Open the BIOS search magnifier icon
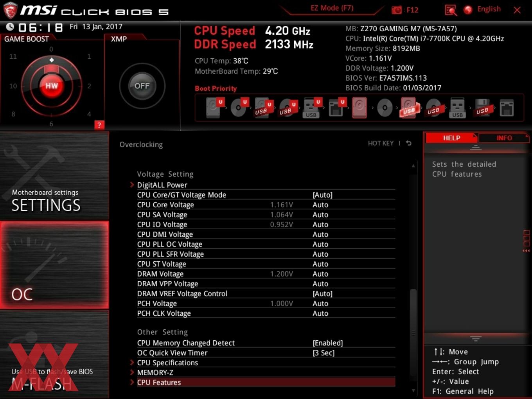 (451, 10)
